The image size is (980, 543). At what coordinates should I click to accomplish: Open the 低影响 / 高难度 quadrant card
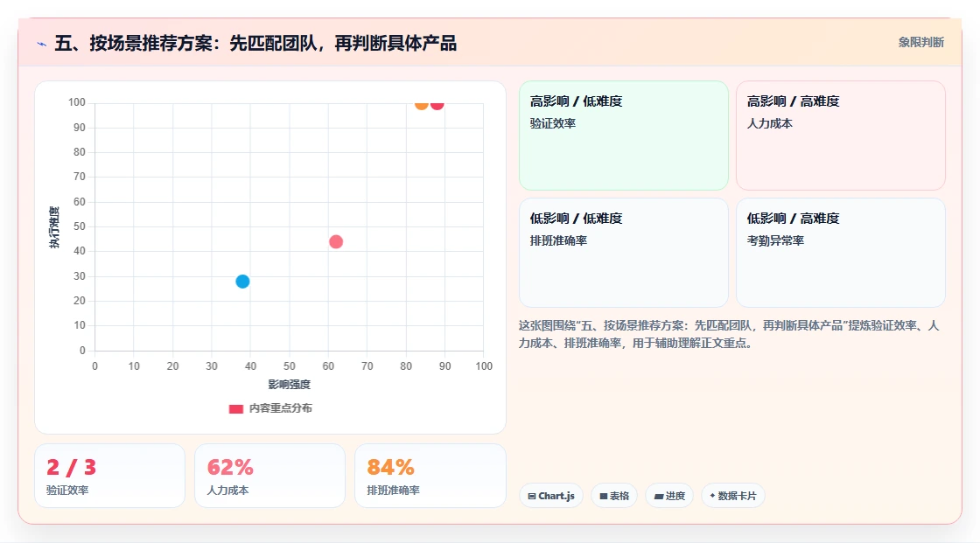coord(840,253)
